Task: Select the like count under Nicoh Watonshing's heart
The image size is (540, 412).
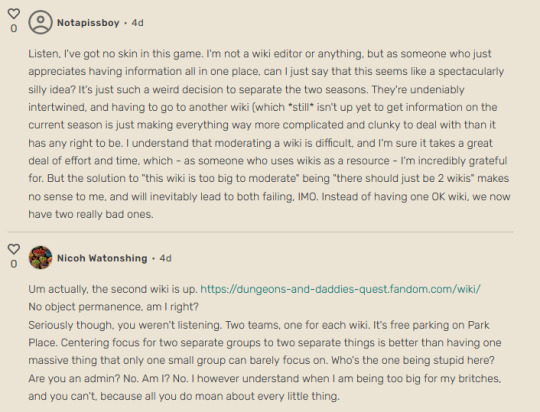Action: [x=14, y=264]
